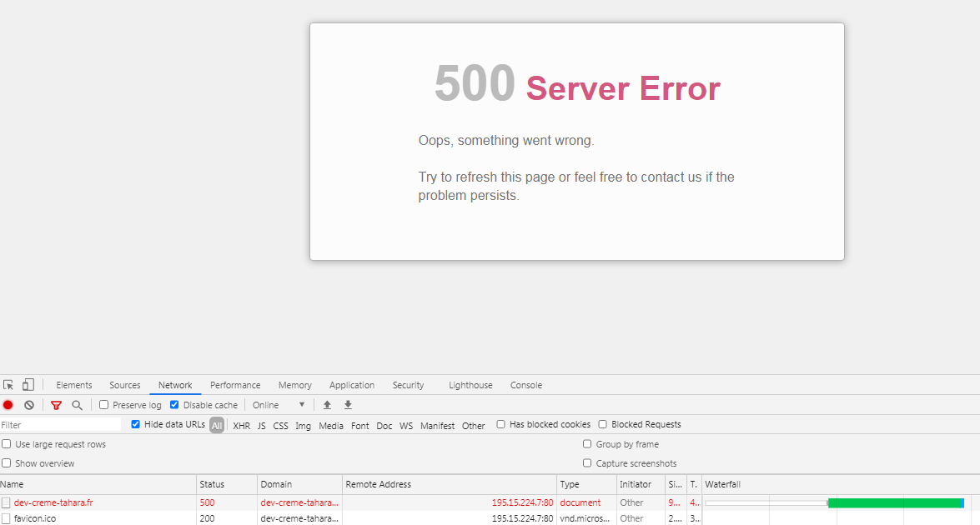Filter requests by Media
The width and height of the screenshot is (980, 525).
click(x=331, y=426)
